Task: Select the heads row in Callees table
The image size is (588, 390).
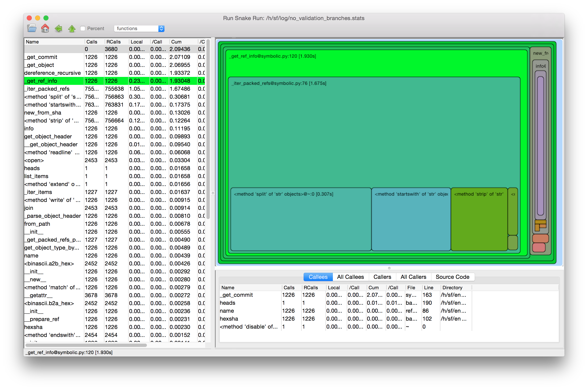Action: (x=228, y=303)
